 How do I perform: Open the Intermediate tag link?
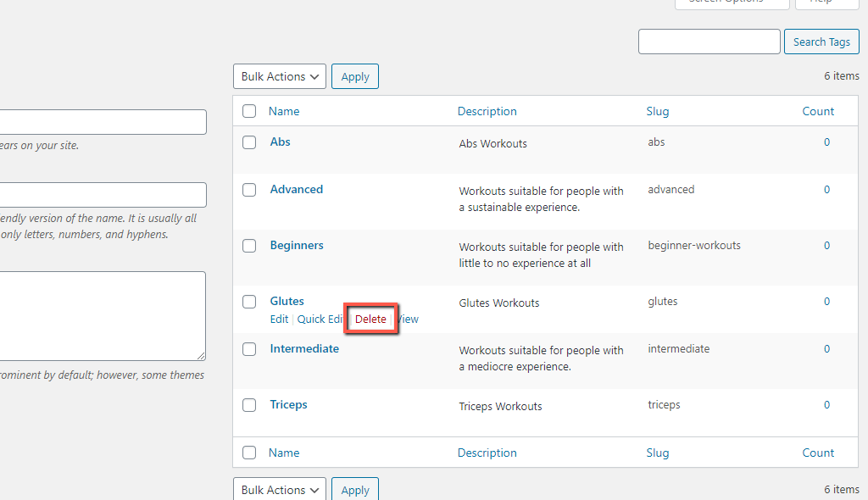(x=304, y=349)
